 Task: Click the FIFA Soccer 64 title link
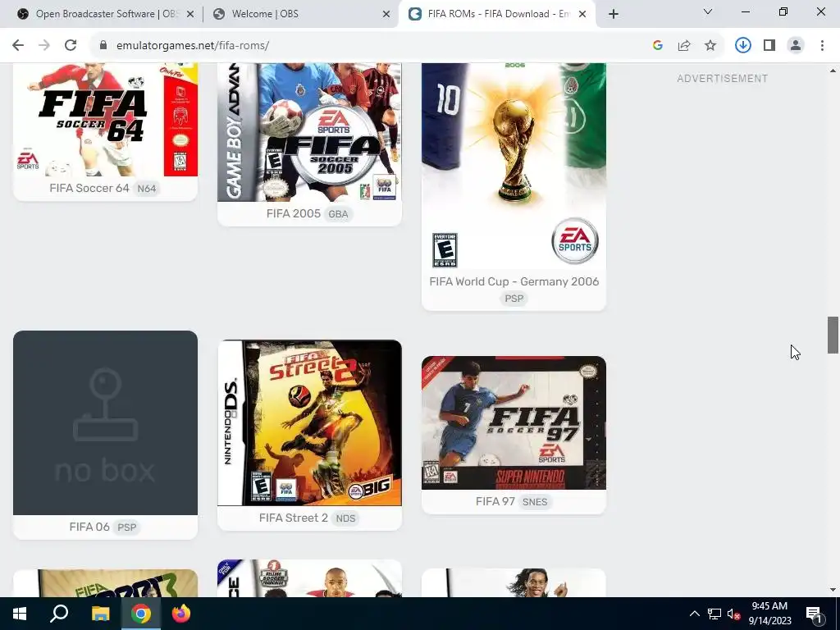[x=89, y=188]
